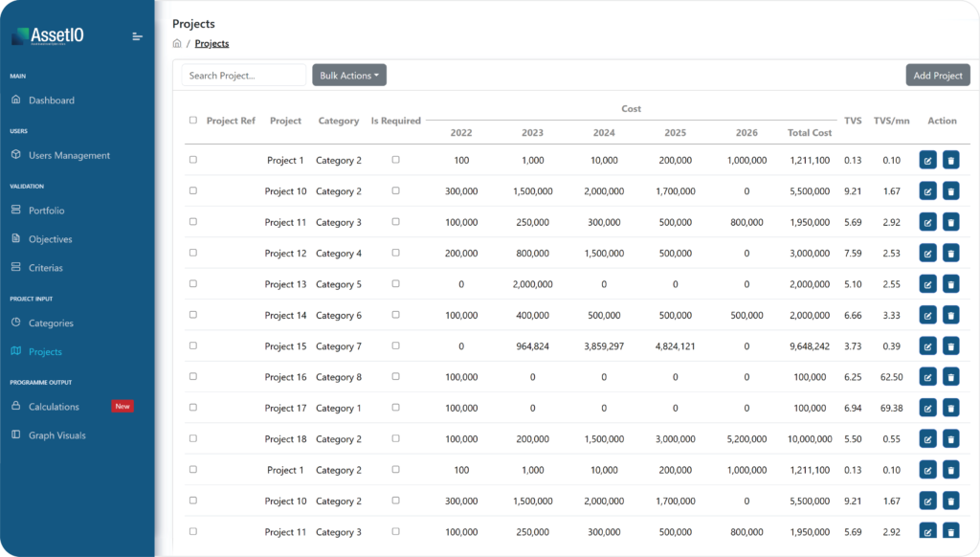The width and height of the screenshot is (980, 557).
Task: Click the Total Cost column header
Action: [x=810, y=132]
